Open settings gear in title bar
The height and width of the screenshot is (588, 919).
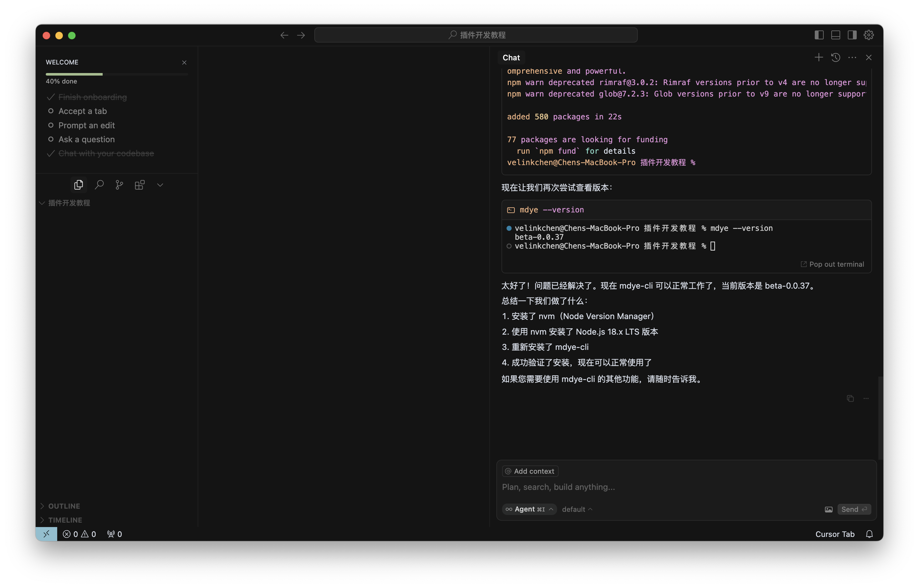point(868,35)
